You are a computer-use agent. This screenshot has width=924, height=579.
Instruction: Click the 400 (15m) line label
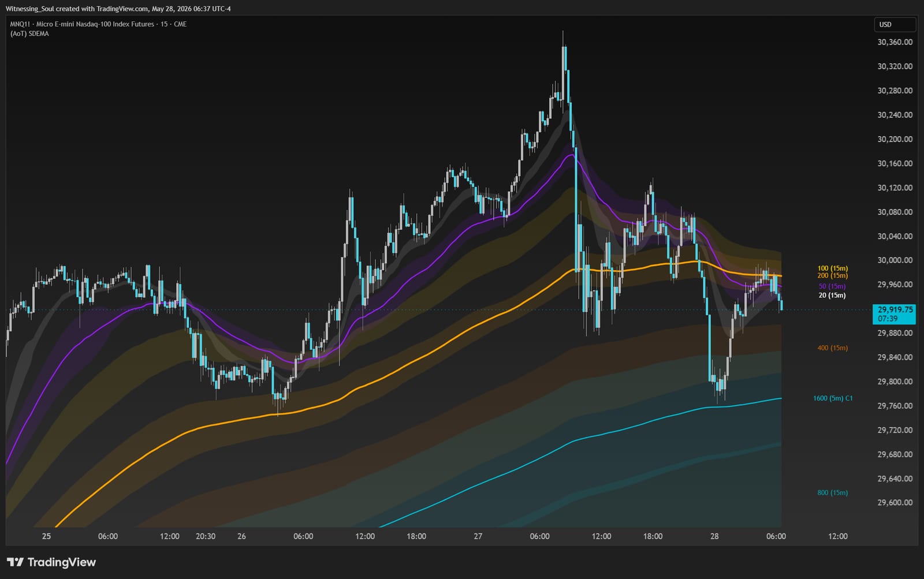832,348
